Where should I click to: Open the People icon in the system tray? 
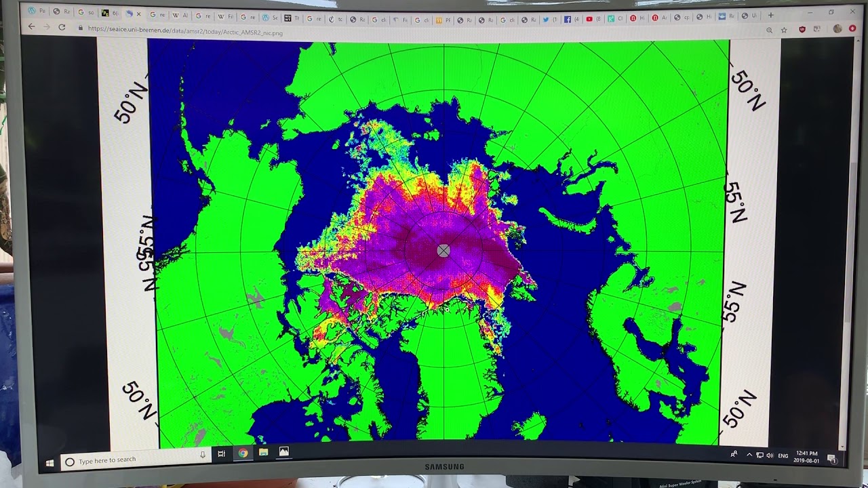pyautogui.click(x=734, y=454)
